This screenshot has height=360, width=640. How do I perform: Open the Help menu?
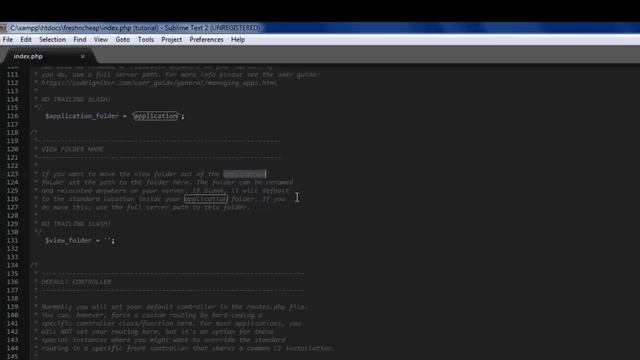click(238, 40)
